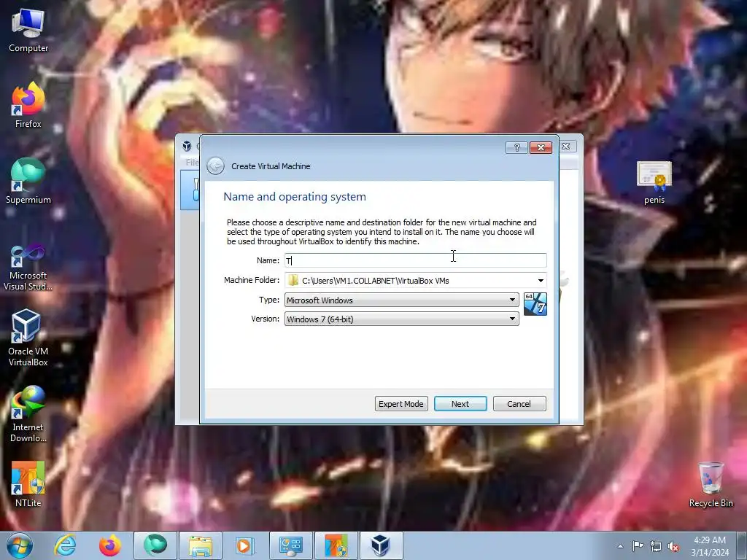The width and height of the screenshot is (747, 560).
Task: Show hidden system tray icons arrow
Action: [x=620, y=546]
